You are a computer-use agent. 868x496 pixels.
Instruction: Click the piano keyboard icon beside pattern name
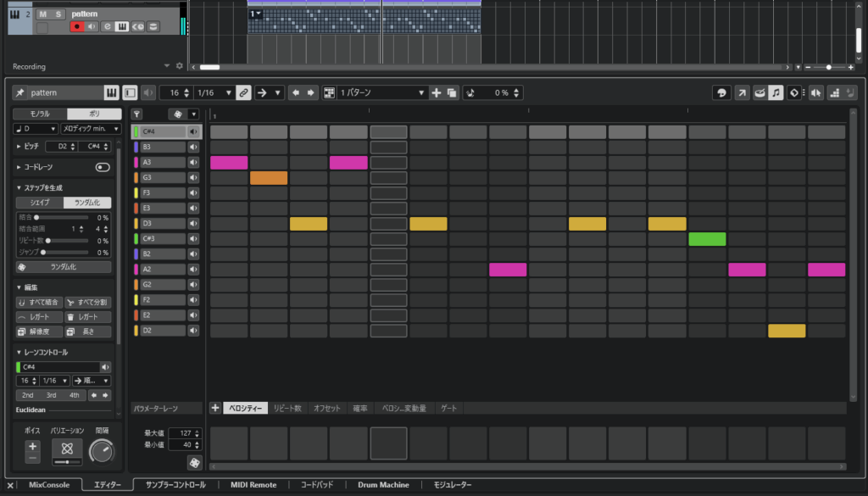click(x=111, y=92)
